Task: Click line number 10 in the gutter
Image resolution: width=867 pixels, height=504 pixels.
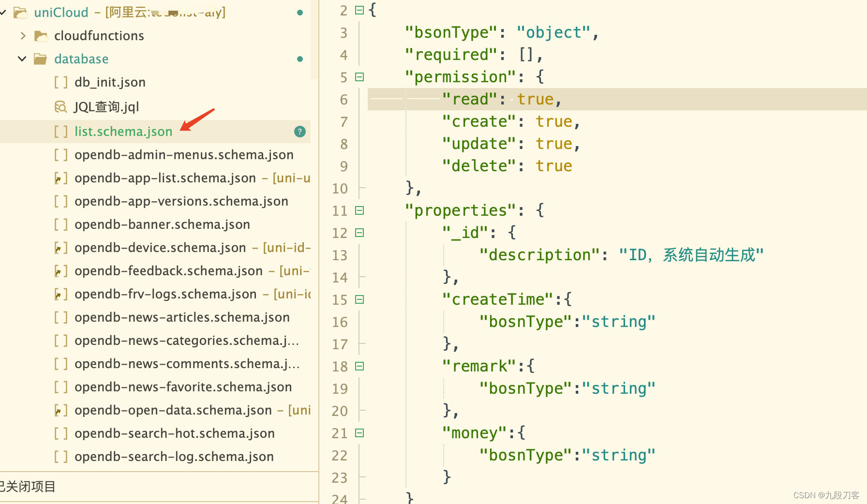Action: (x=340, y=188)
